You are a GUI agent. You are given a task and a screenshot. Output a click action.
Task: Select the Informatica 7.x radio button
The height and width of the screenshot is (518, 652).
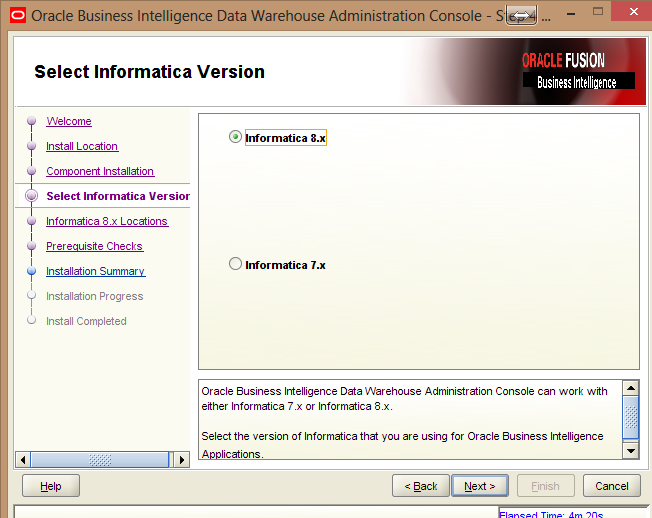coord(236,264)
